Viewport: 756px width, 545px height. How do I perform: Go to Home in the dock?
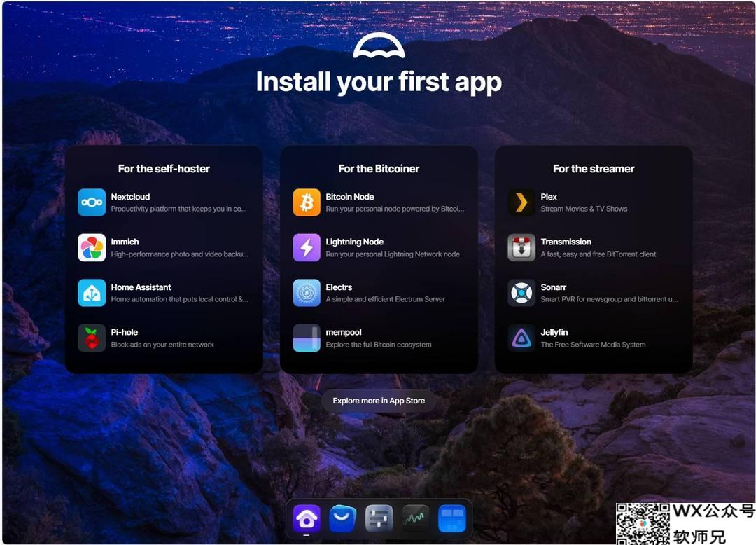pos(307,518)
